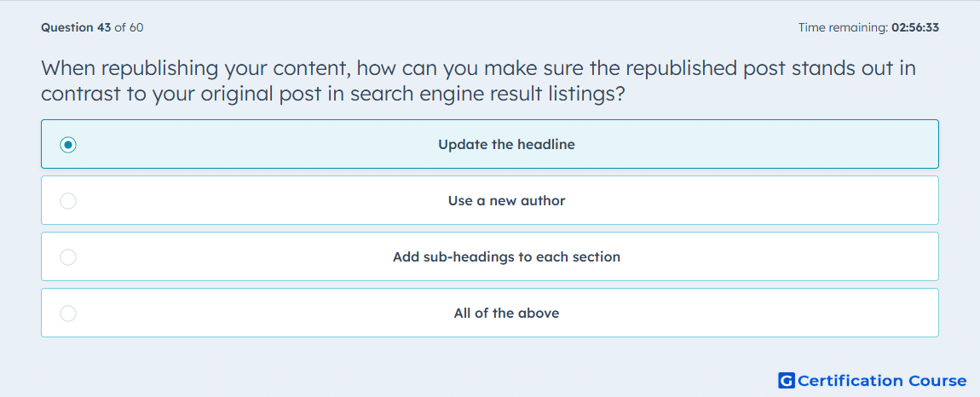Viewport: 980px width, 397px height.
Task: Click the "Question 43" counter label
Action: pos(76,27)
